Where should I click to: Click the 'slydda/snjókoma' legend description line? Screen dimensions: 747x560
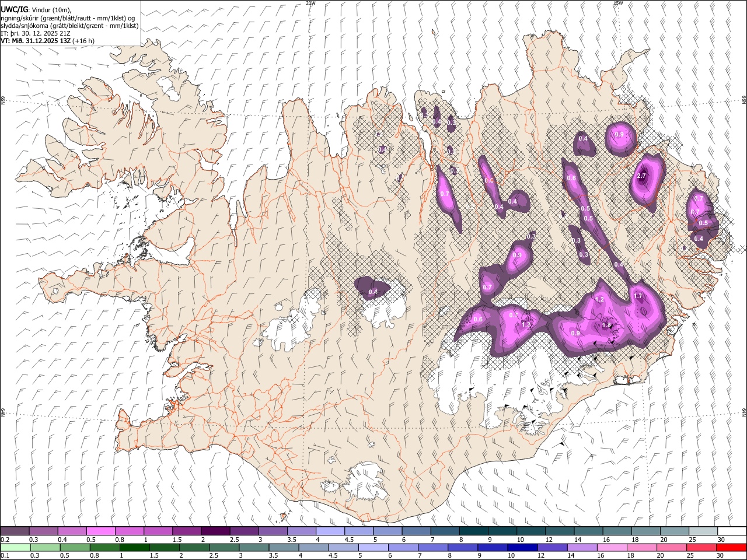69,26
